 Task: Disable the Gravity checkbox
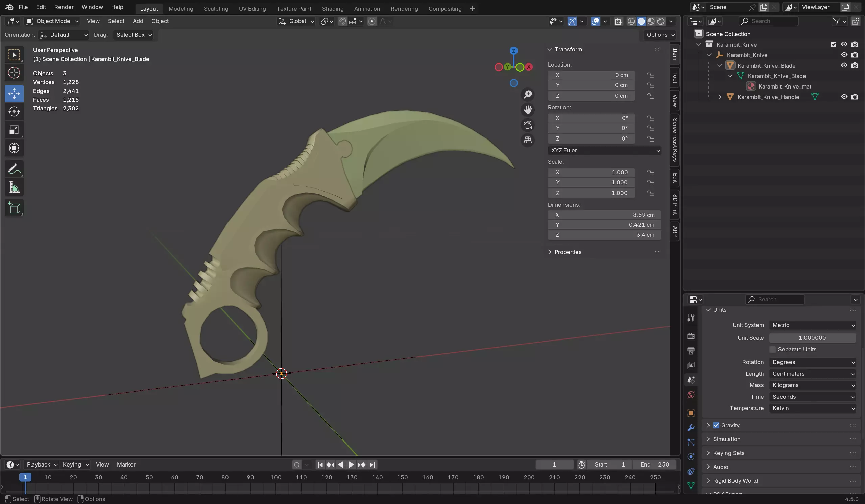click(716, 425)
